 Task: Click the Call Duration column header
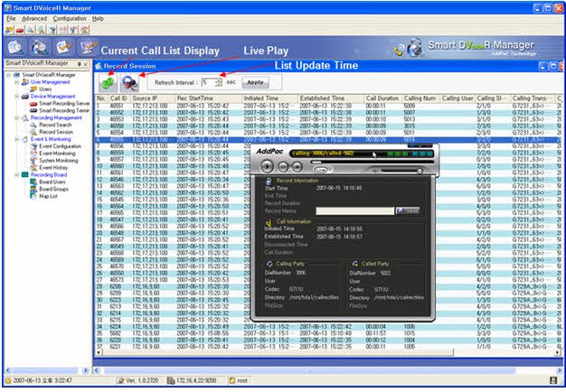click(x=385, y=98)
